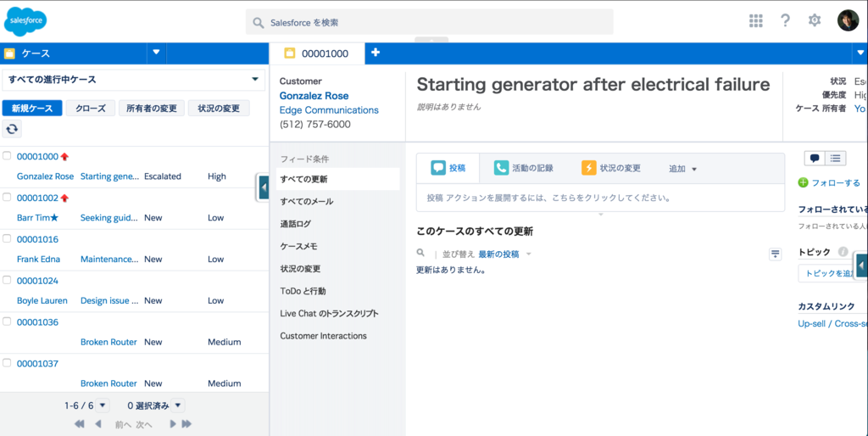Switch to feed view speech bubble icon
This screenshot has width=868, height=436.
coord(815,159)
